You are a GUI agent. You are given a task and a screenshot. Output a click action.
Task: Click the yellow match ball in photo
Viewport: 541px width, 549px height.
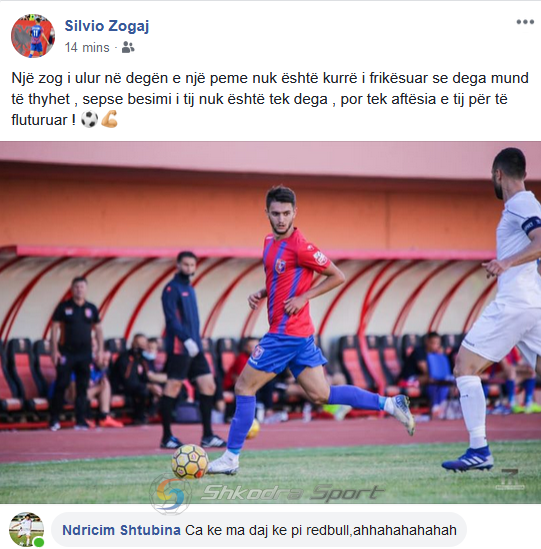click(190, 461)
